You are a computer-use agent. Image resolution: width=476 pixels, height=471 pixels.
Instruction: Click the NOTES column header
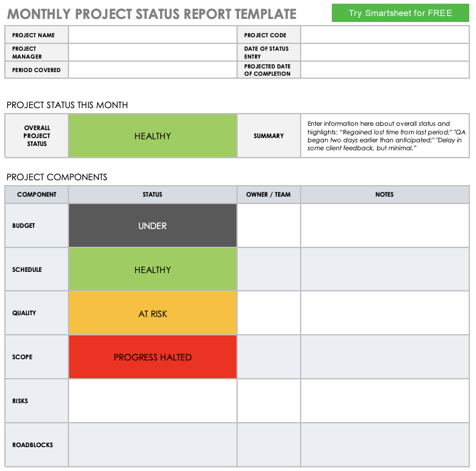click(385, 195)
